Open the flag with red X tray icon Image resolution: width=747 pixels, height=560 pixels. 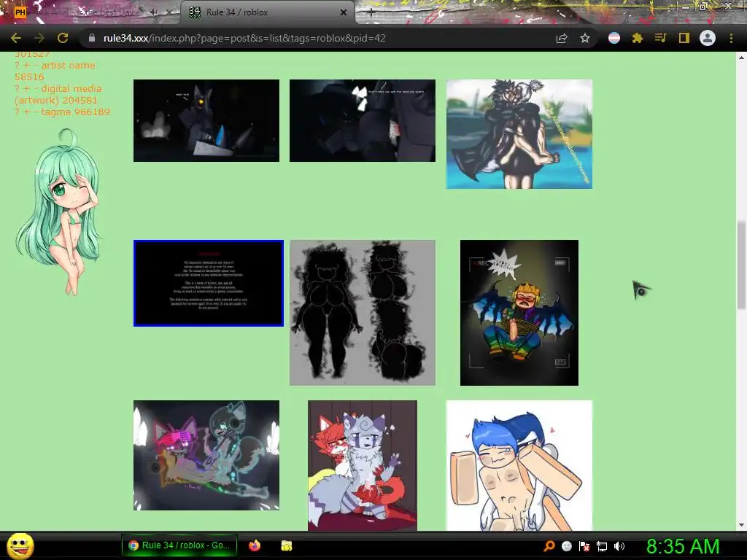(584, 546)
